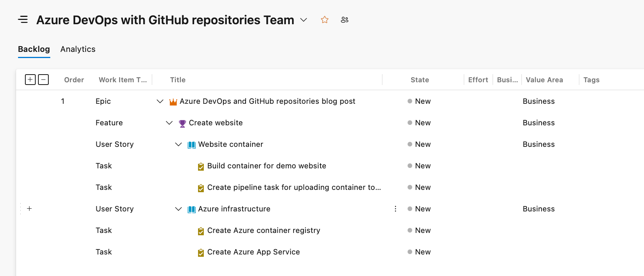Click 'Business' value area in the Epic row
Screen dimensions: 644x276
point(539,101)
